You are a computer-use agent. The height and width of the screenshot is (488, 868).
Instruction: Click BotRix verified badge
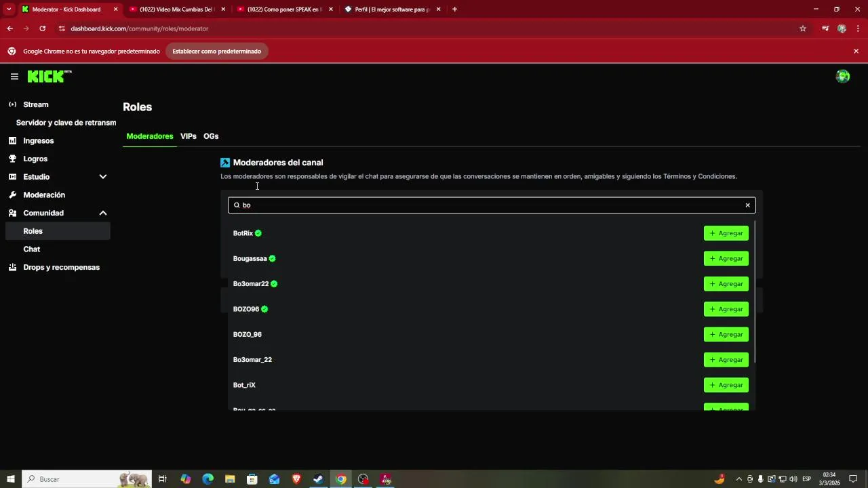click(x=258, y=233)
